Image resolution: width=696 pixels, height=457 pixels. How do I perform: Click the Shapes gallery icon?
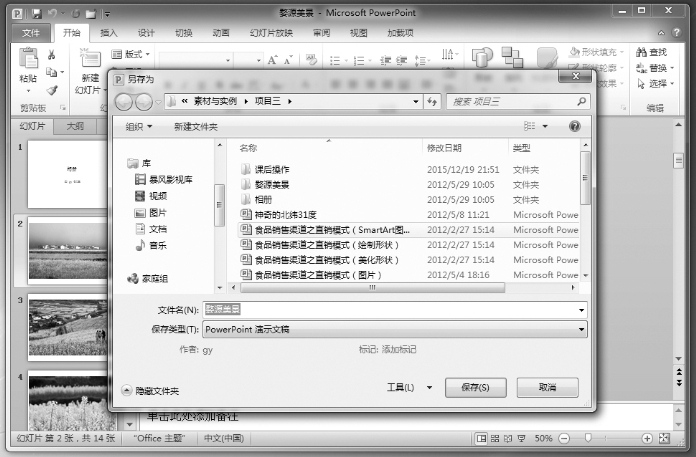(x=482, y=58)
